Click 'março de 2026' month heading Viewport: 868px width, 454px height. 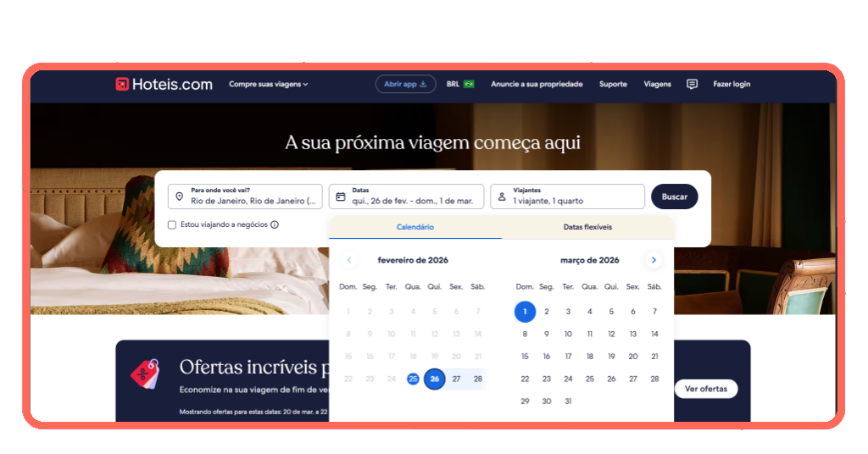coord(590,260)
